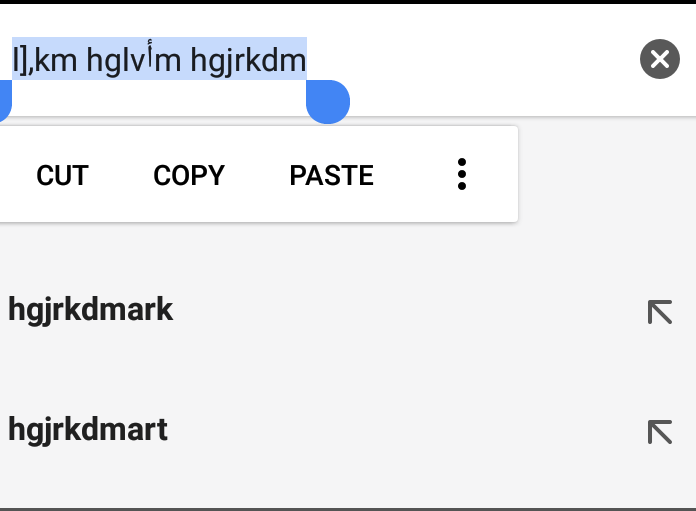
Task: Select the hgjrkdmark suggestion
Action: click(x=91, y=311)
